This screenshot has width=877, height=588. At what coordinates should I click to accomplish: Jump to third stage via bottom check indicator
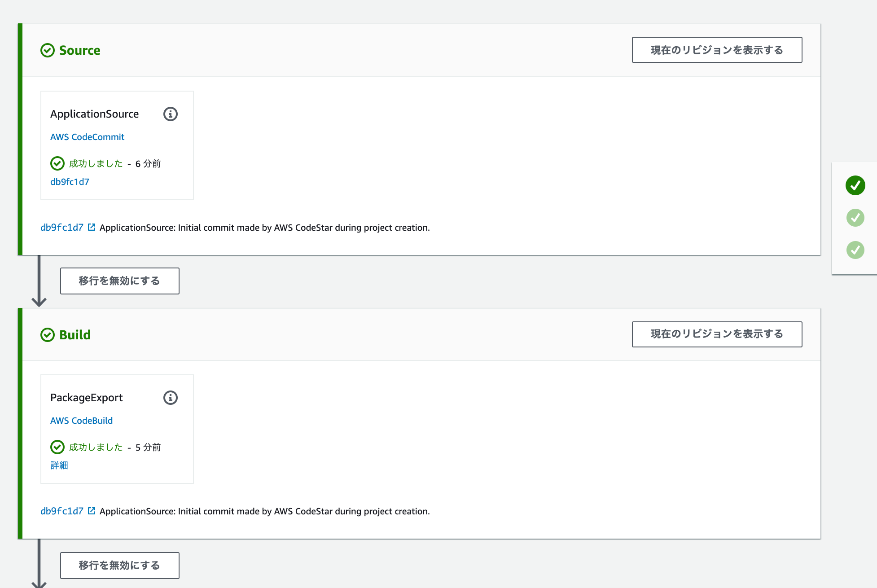tap(855, 250)
